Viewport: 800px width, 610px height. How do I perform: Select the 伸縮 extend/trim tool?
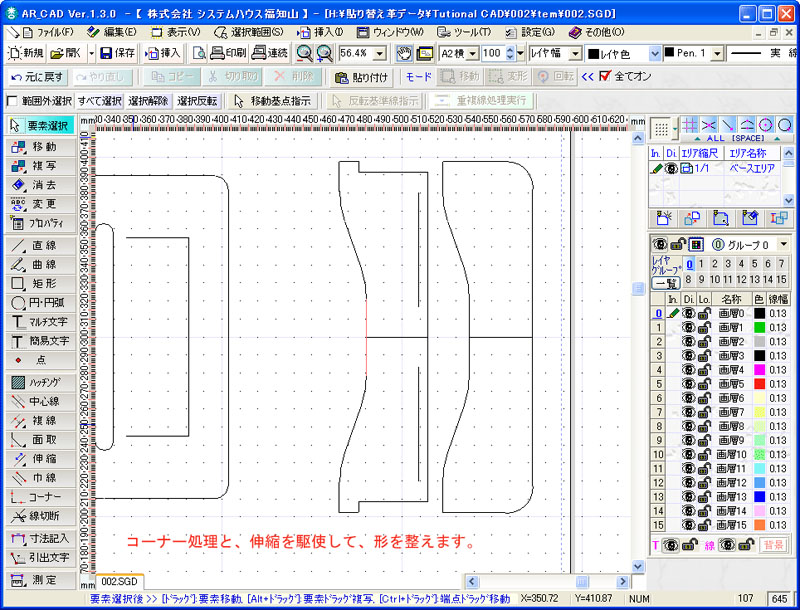41,459
